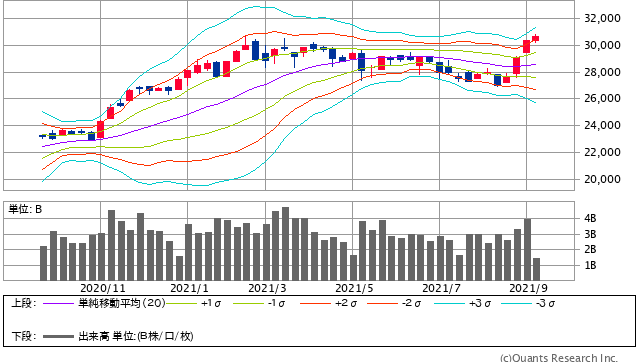Click the green +1σ legend line
Viewport: 638px width, 362px height.
[x=181, y=304]
